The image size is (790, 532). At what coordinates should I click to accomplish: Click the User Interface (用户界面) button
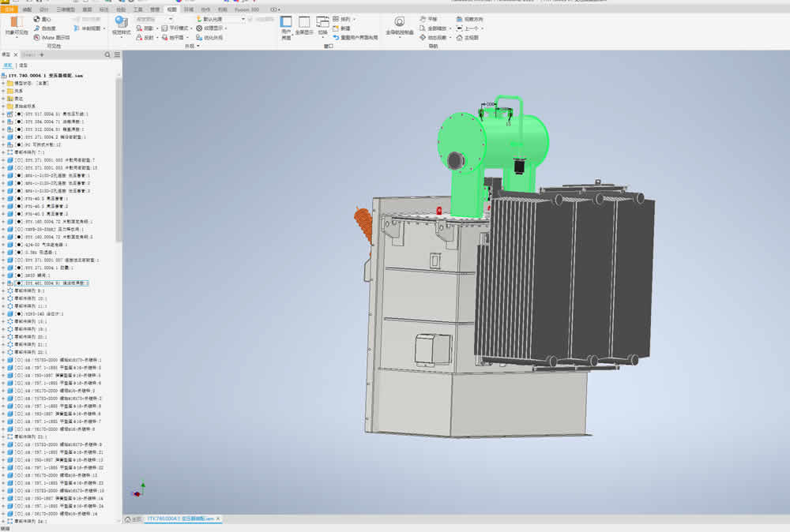tap(286, 27)
